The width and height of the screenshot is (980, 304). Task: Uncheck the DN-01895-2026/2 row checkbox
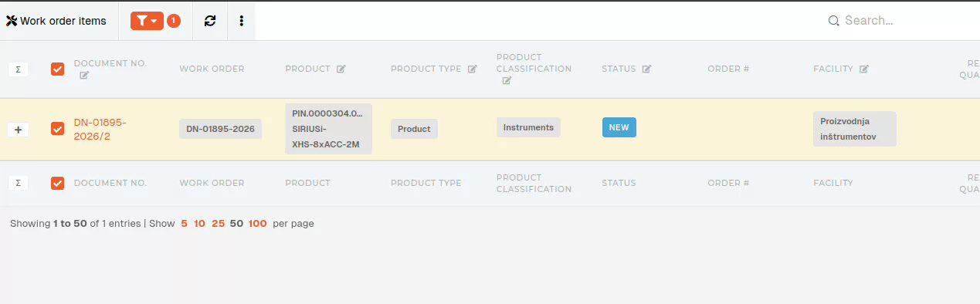[x=57, y=129]
